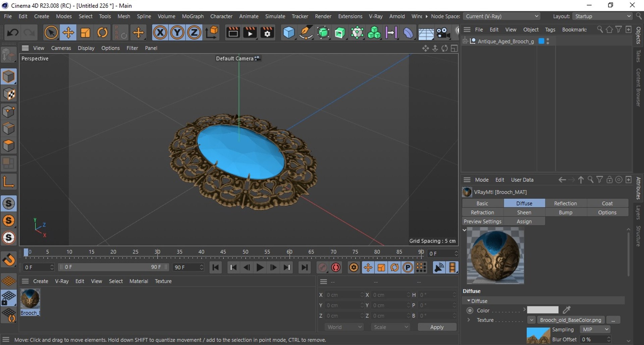This screenshot has height=345, width=644.
Task: Click the Polygons mode icon
Action: (9, 146)
